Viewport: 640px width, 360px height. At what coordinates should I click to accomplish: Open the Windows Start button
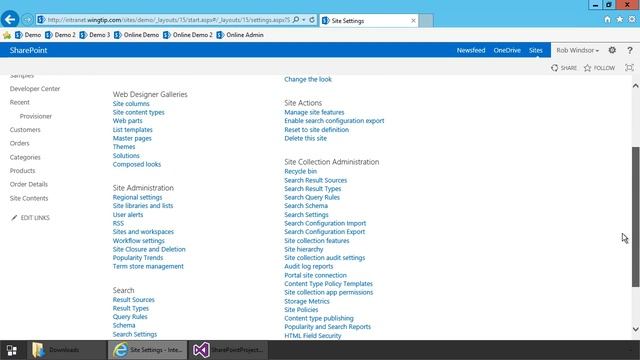pos(11,350)
